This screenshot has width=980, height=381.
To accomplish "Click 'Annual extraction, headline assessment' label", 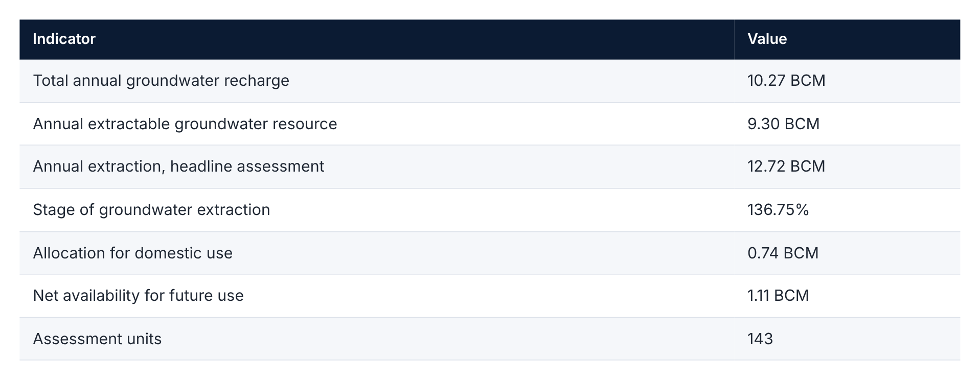I will pyautogui.click(x=178, y=166).
